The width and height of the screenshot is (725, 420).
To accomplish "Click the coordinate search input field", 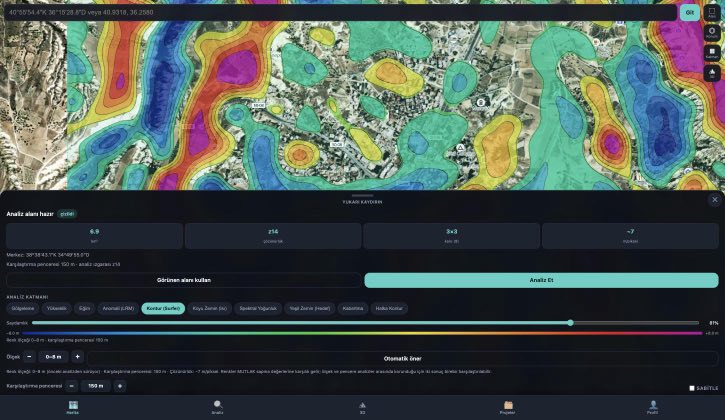I will click(340, 12).
